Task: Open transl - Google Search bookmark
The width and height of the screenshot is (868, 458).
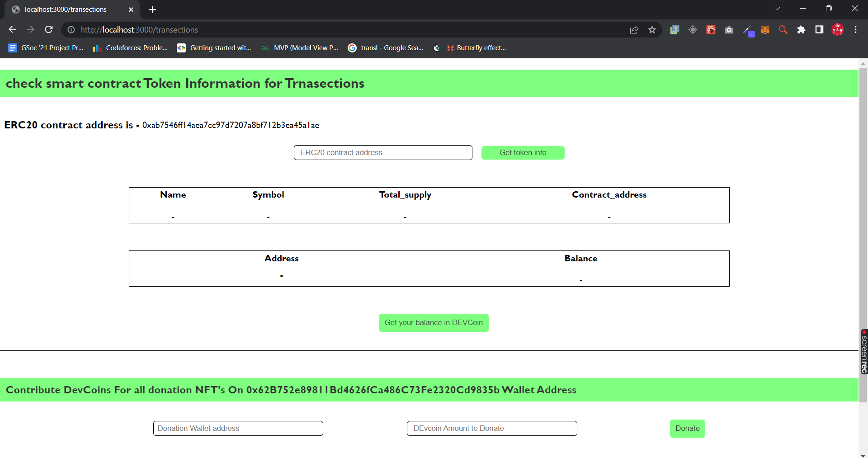Action: click(x=386, y=48)
